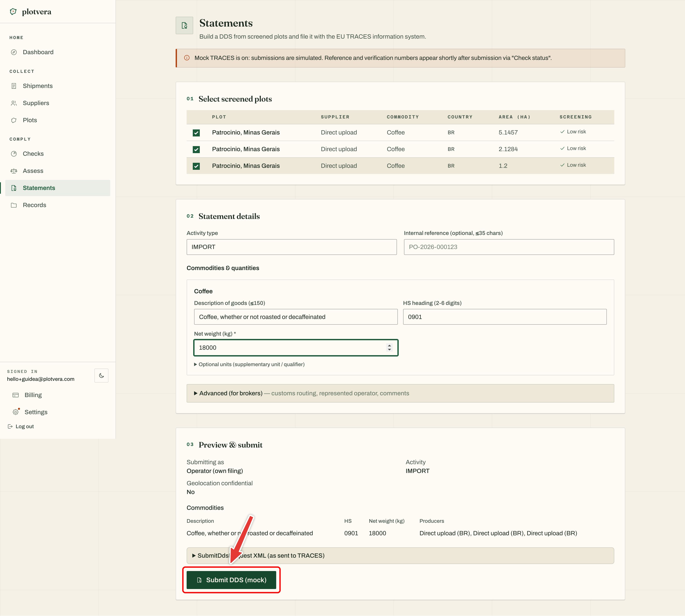Click the file icon on Submit DDS button
Image resolution: width=685 pixels, height=616 pixels.
(200, 580)
